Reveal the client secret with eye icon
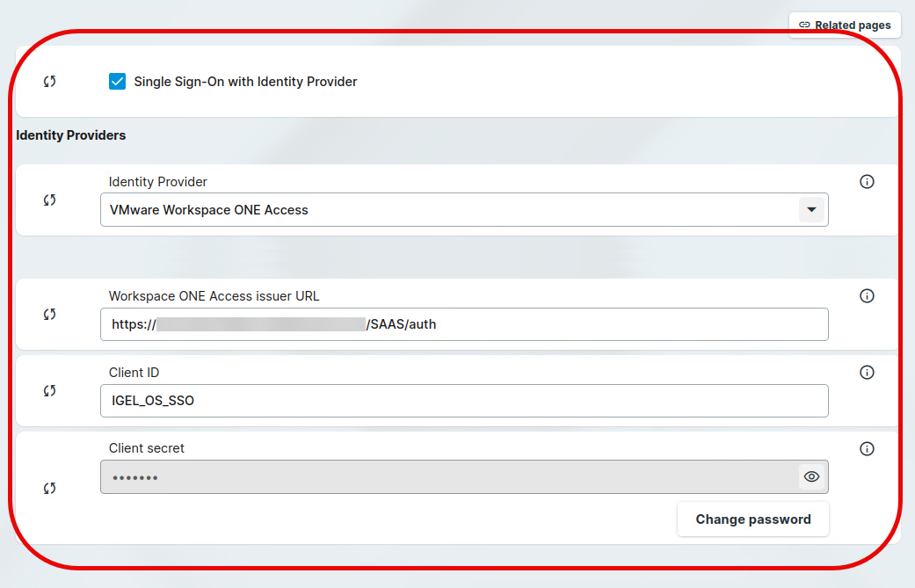 [811, 476]
